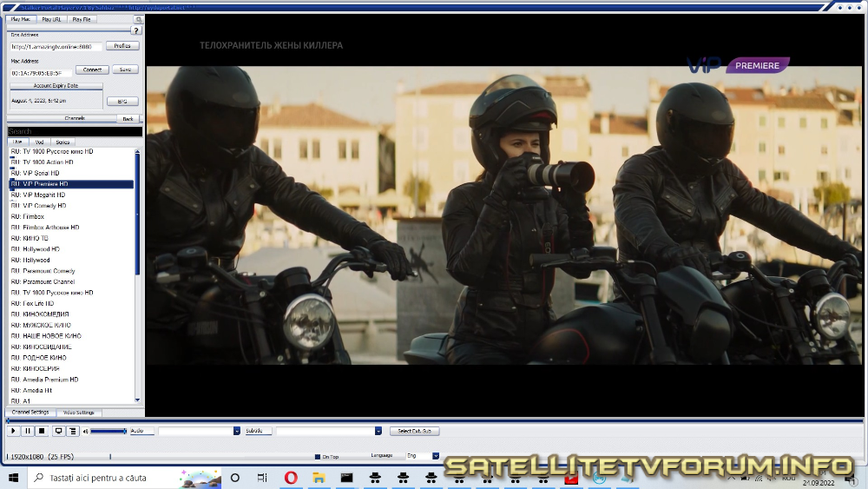The height and width of the screenshot is (489, 868).
Task: Pause the current stream
Action: [x=27, y=431]
